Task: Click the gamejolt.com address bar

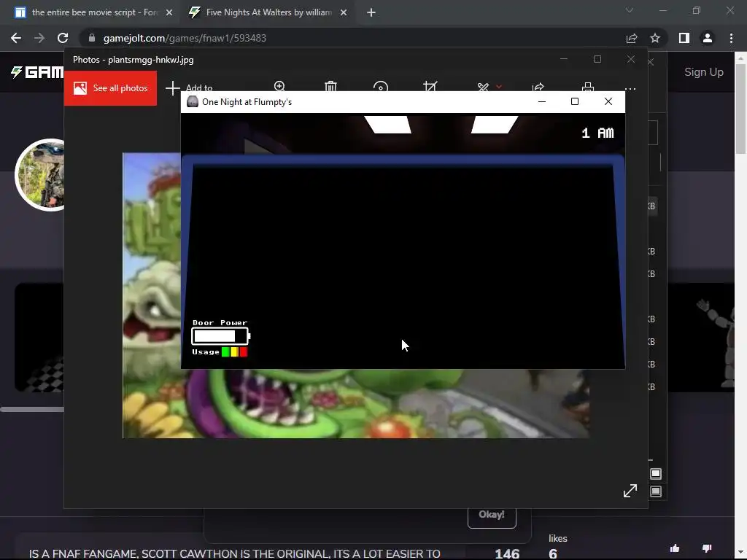Action: [352, 38]
